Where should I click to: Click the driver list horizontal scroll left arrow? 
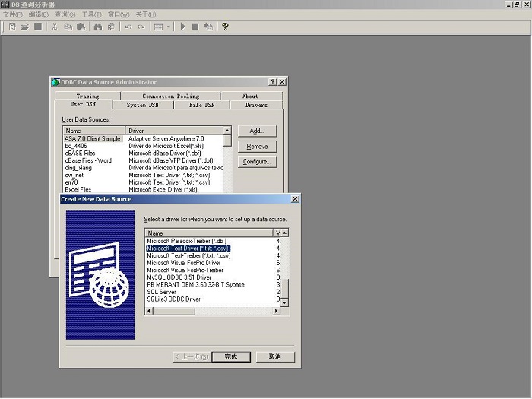[x=149, y=311]
